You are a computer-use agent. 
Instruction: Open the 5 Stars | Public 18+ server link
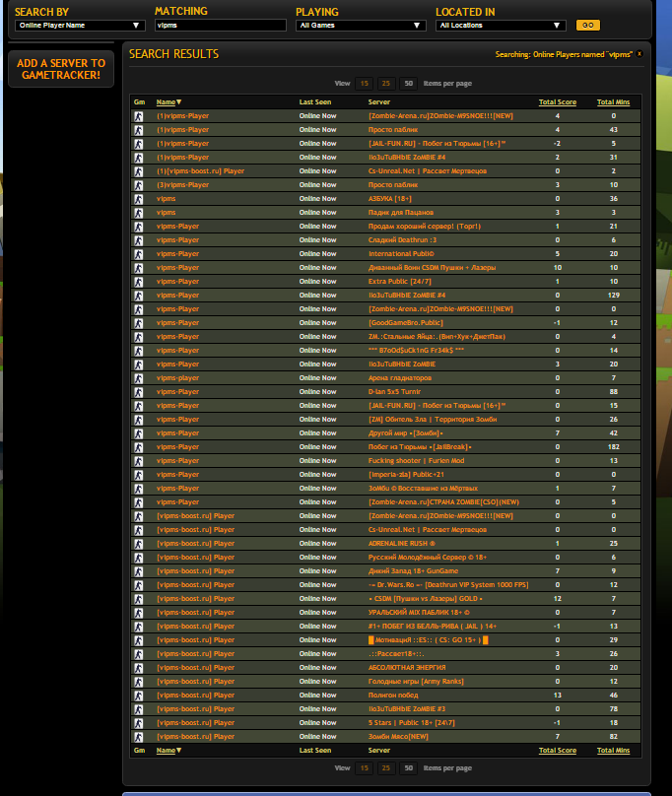click(412, 723)
